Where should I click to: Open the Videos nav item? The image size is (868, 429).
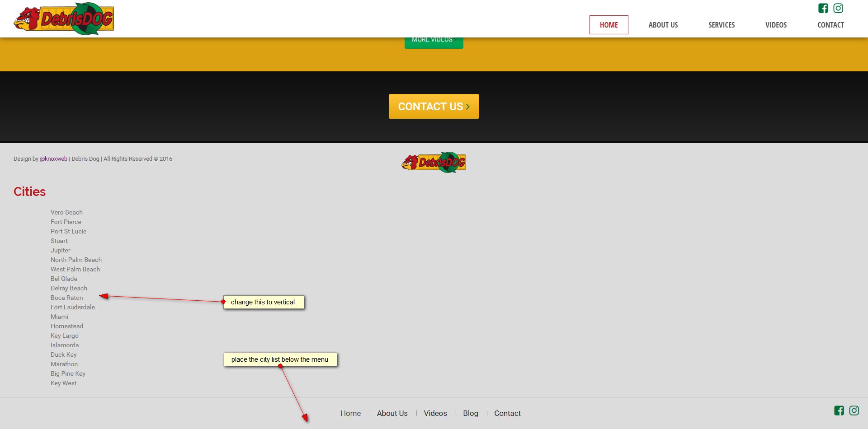click(x=776, y=25)
